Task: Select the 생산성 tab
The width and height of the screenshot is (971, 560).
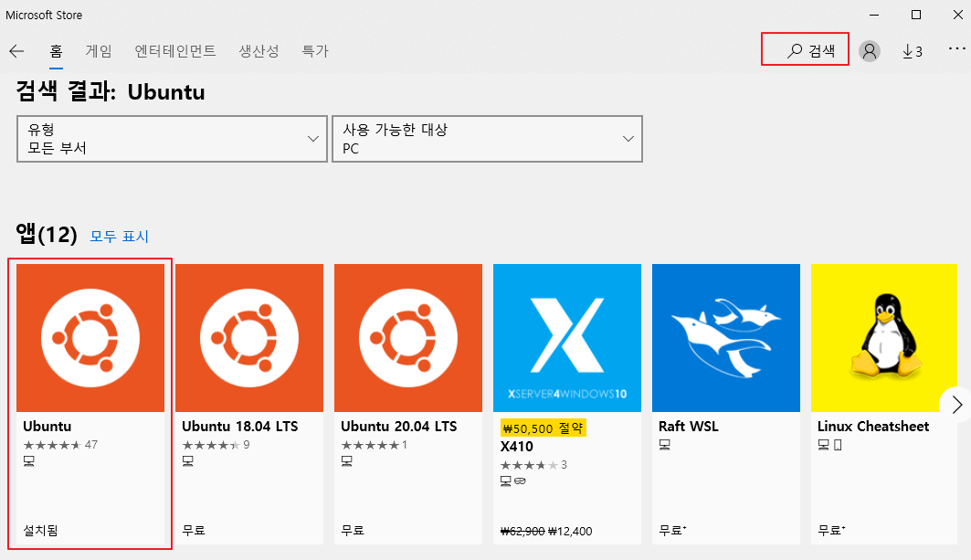Action: [259, 51]
